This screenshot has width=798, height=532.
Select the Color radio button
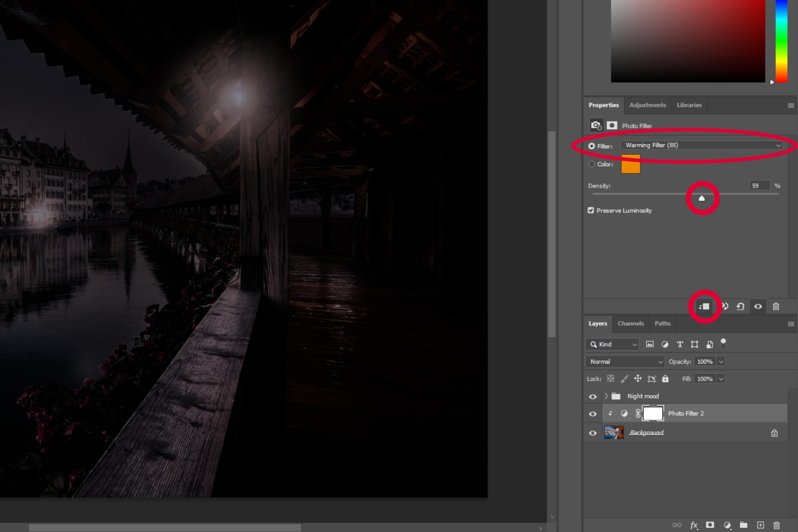592,164
